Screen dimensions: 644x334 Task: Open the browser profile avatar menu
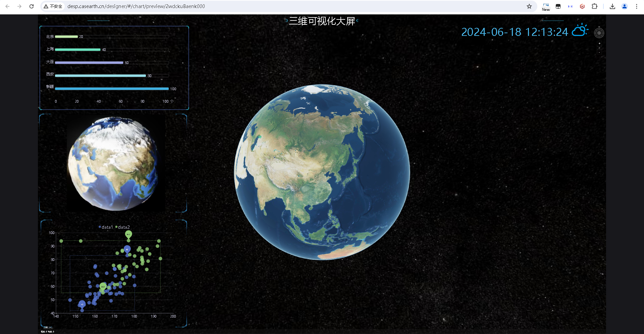625,6
